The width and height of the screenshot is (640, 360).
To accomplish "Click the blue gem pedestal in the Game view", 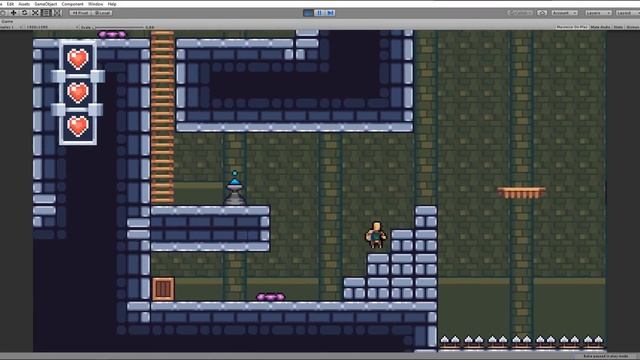I will click(x=235, y=188).
